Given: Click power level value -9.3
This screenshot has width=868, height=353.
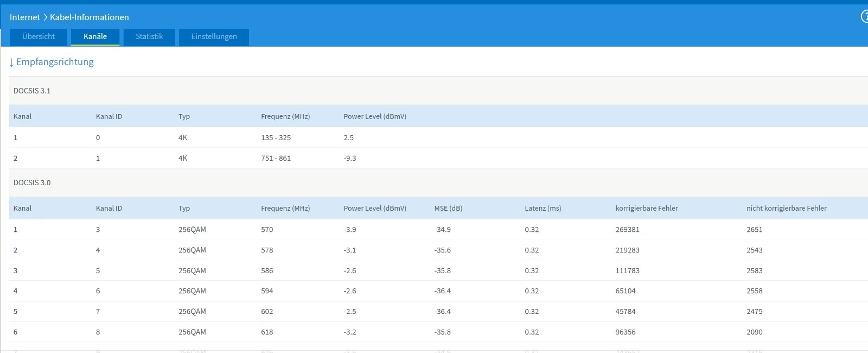Looking at the screenshot, I should 350,159.
